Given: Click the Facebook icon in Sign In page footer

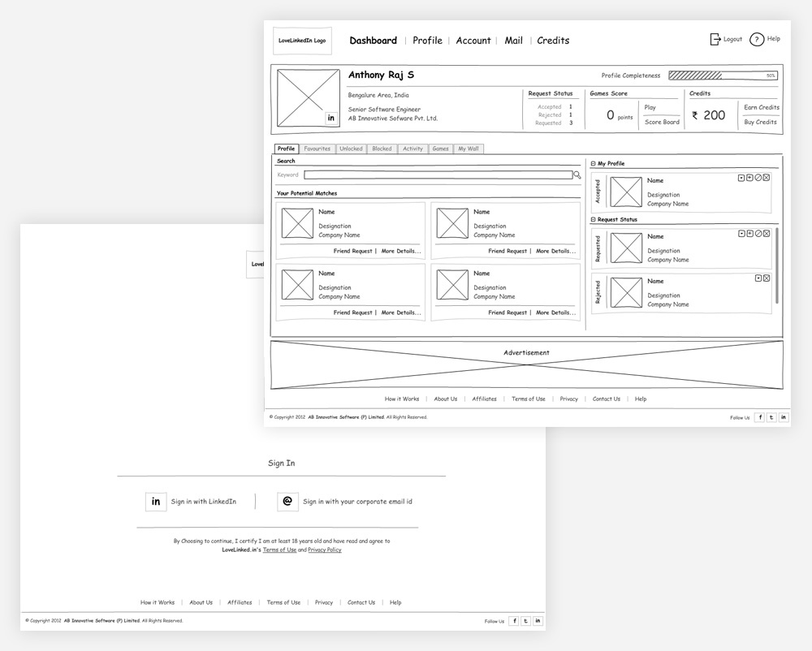Looking at the screenshot, I should point(514,620).
